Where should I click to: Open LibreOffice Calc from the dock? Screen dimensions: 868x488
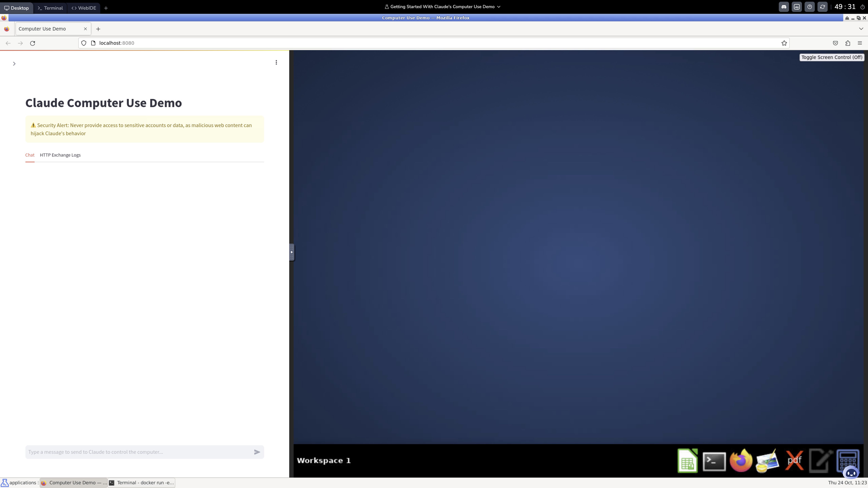click(688, 461)
